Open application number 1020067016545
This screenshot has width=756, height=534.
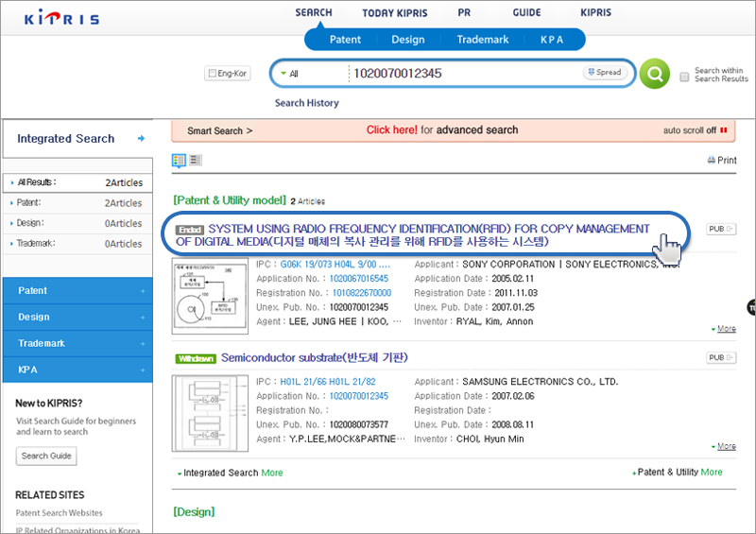point(359,278)
